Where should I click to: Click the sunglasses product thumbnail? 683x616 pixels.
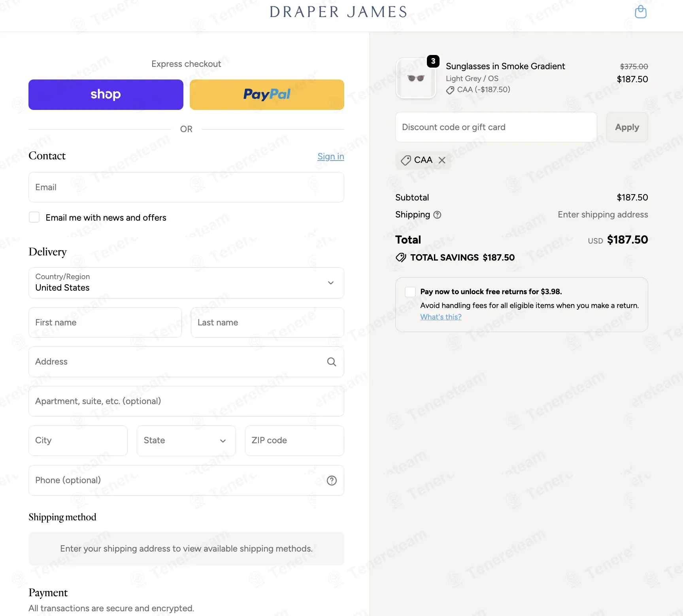coord(416,78)
